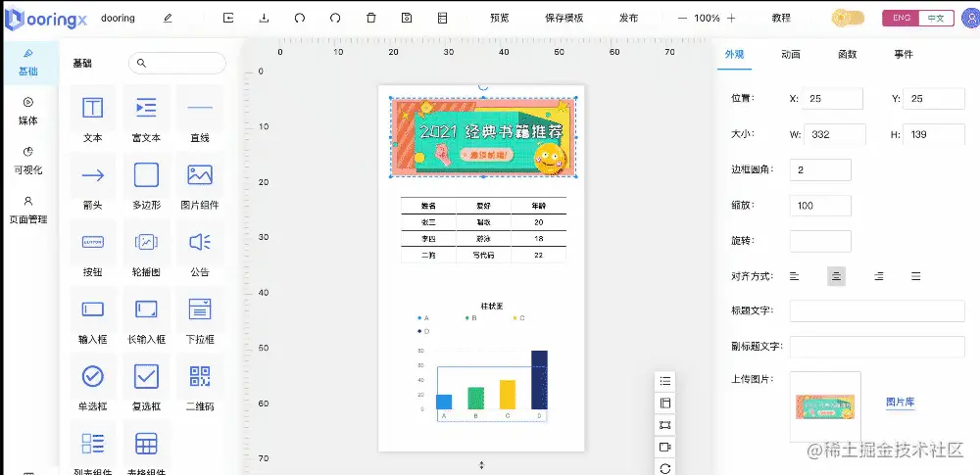Viewport: 980px width, 475px height.
Task: Open the 外观 appearance tab
Action: 734,55
